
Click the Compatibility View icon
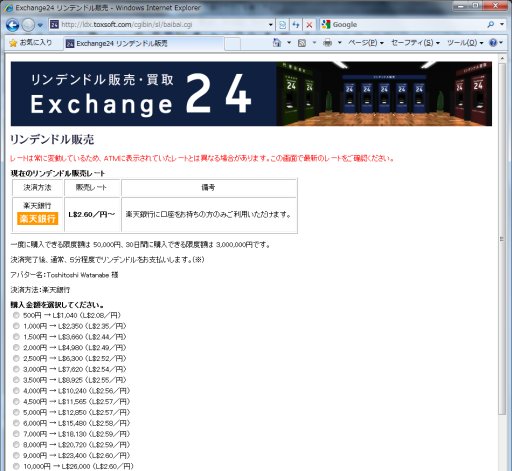click(x=283, y=25)
